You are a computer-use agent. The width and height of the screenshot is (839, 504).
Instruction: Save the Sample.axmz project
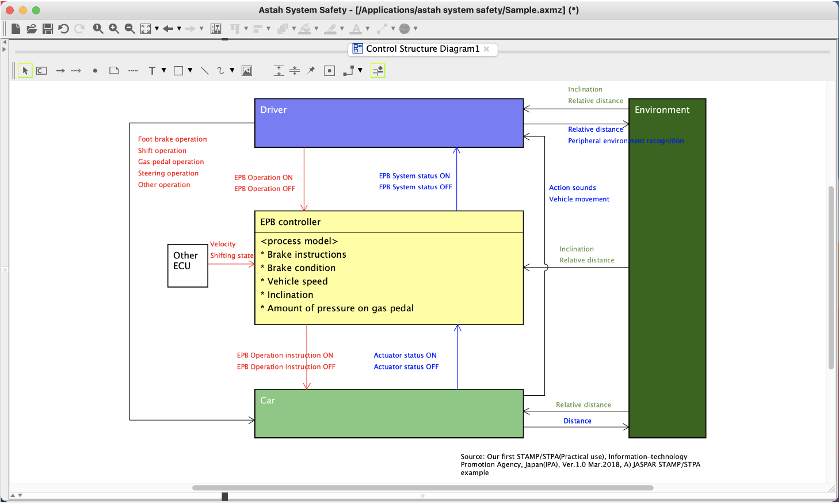coord(48,28)
